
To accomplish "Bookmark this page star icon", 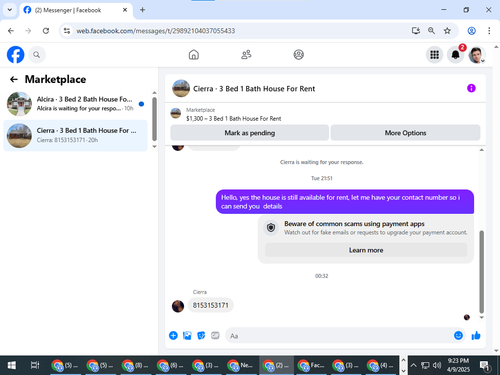I will [447, 31].
